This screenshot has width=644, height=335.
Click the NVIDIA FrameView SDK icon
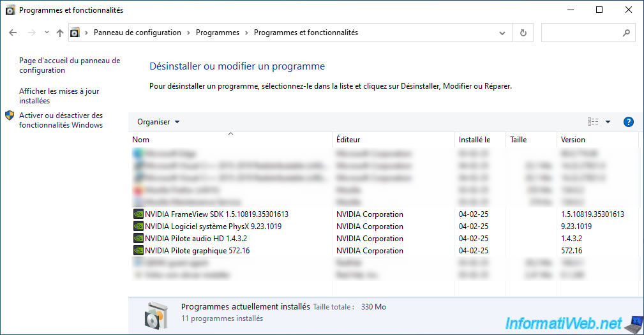tap(139, 214)
